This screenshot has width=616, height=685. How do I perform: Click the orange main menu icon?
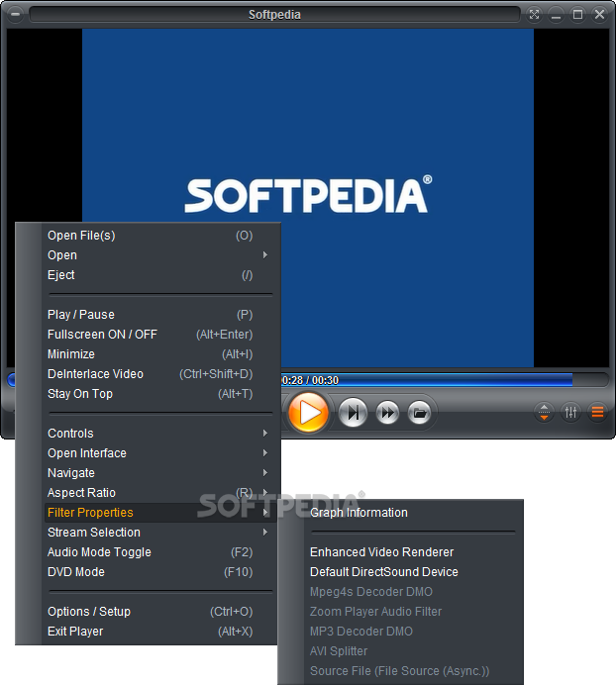[x=597, y=412]
